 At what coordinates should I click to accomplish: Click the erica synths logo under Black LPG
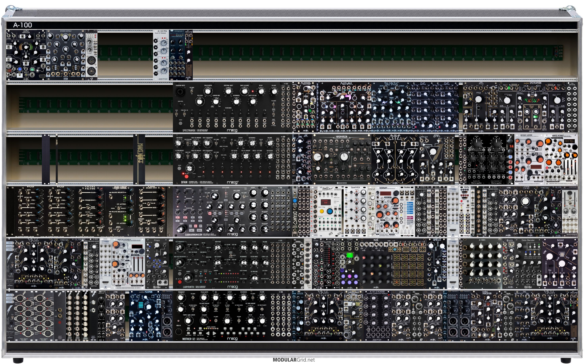(x=477, y=183)
